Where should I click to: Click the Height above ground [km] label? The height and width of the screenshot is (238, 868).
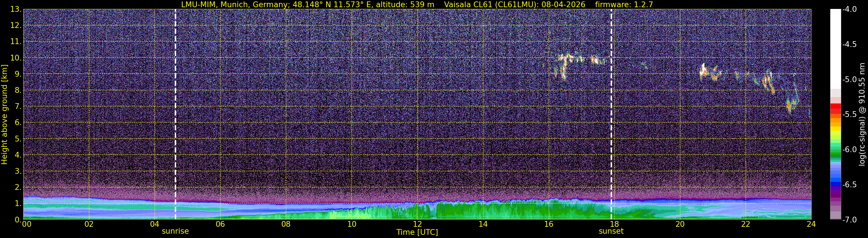click(x=4, y=115)
